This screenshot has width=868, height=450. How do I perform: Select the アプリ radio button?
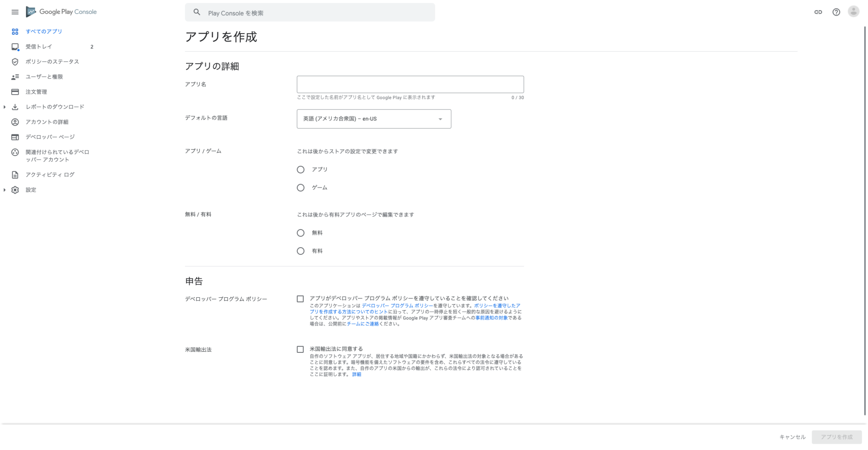point(300,170)
